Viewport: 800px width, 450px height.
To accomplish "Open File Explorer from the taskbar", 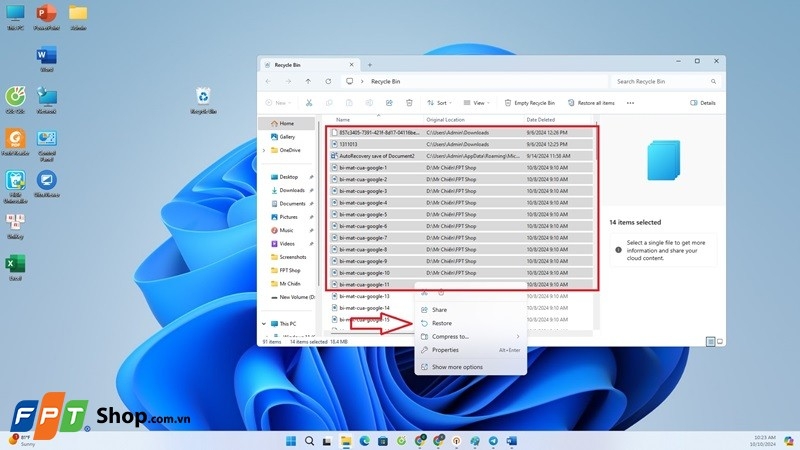I will (346, 441).
